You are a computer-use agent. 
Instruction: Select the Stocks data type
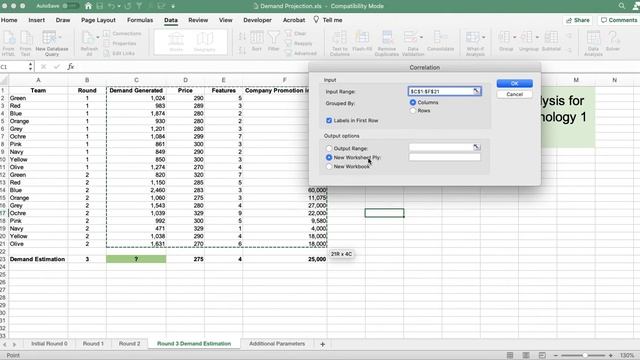point(176,42)
